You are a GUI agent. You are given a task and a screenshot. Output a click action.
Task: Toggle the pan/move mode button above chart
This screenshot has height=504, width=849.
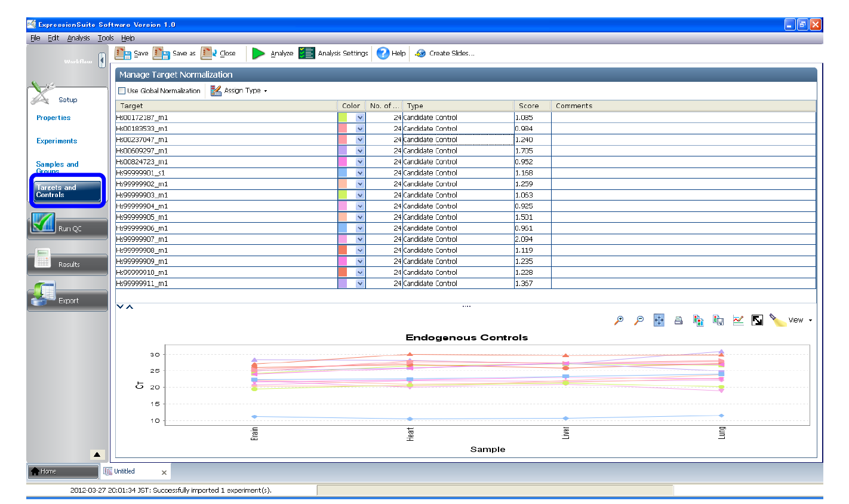coord(659,321)
